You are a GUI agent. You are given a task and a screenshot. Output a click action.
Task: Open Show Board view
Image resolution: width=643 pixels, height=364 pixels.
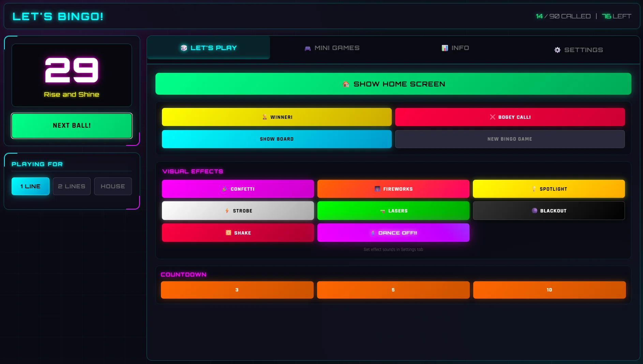pyautogui.click(x=276, y=139)
